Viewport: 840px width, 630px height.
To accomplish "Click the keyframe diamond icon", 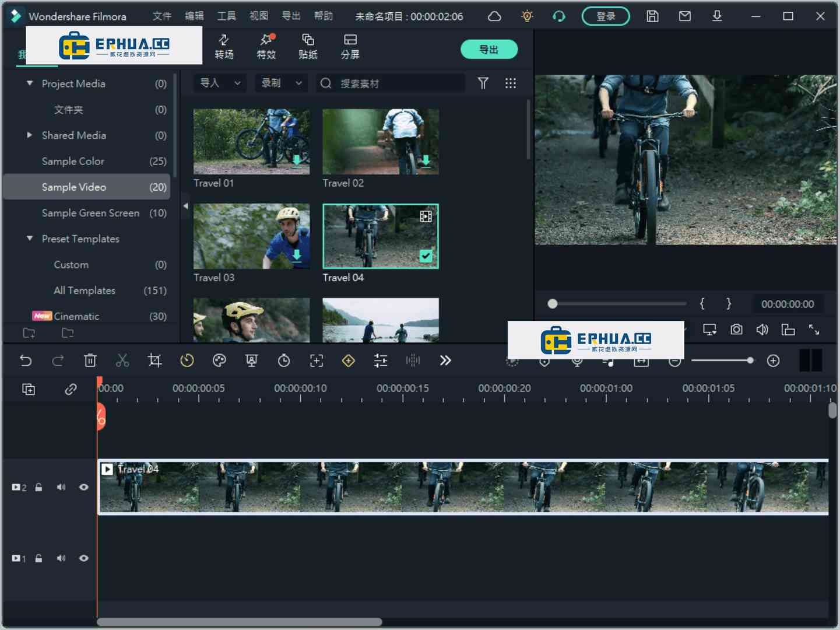I will (348, 360).
